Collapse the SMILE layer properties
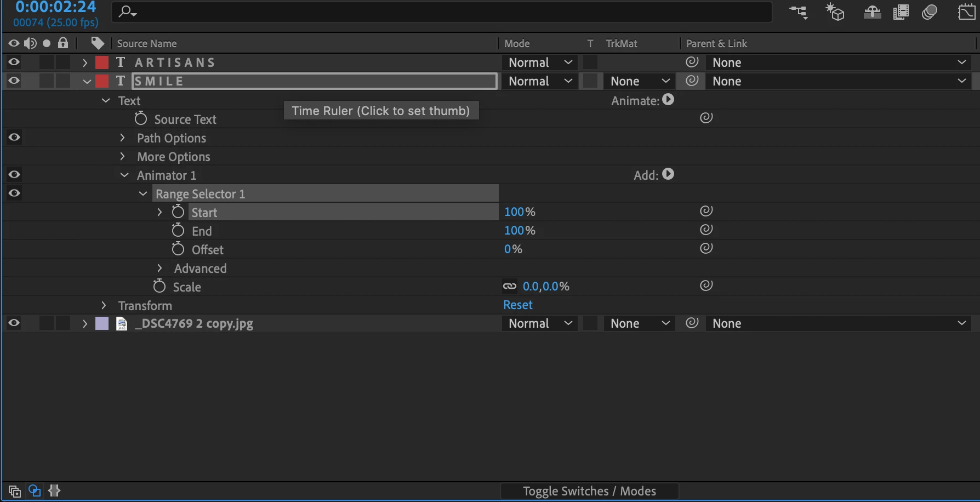 pyautogui.click(x=87, y=81)
